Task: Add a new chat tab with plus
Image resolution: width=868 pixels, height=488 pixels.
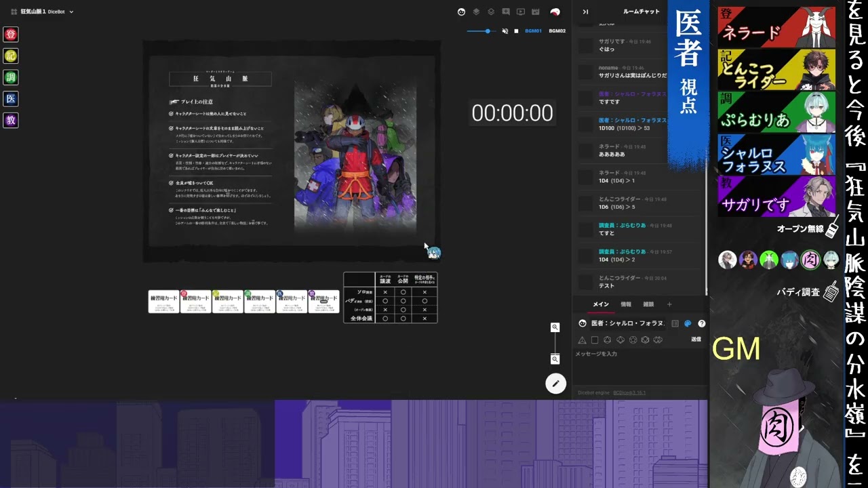Action: 669,305
